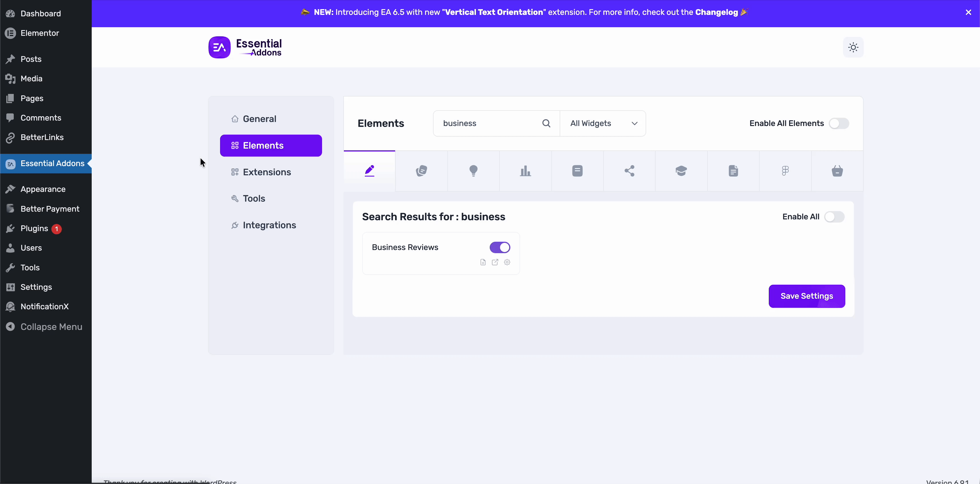Open Plugins menu in WordPress sidebar
The width and height of the screenshot is (980, 484).
pos(34,229)
